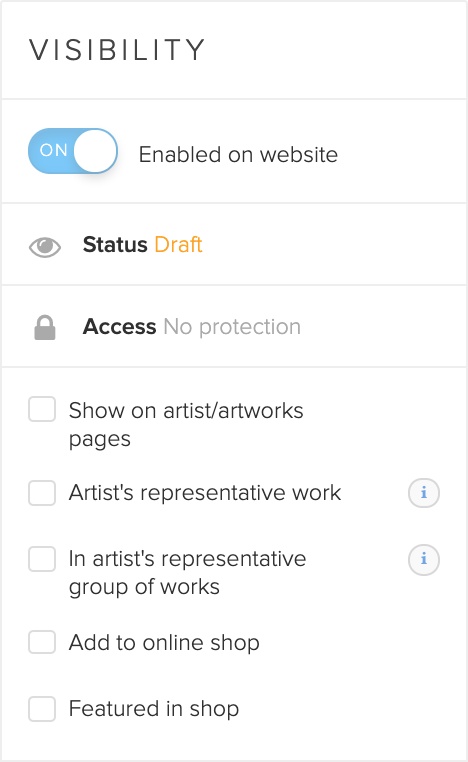The height and width of the screenshot is (762, 468).
Task: Tick the Featured in shop checkbox
Action: pyautogui.click(x=42, y=709)
